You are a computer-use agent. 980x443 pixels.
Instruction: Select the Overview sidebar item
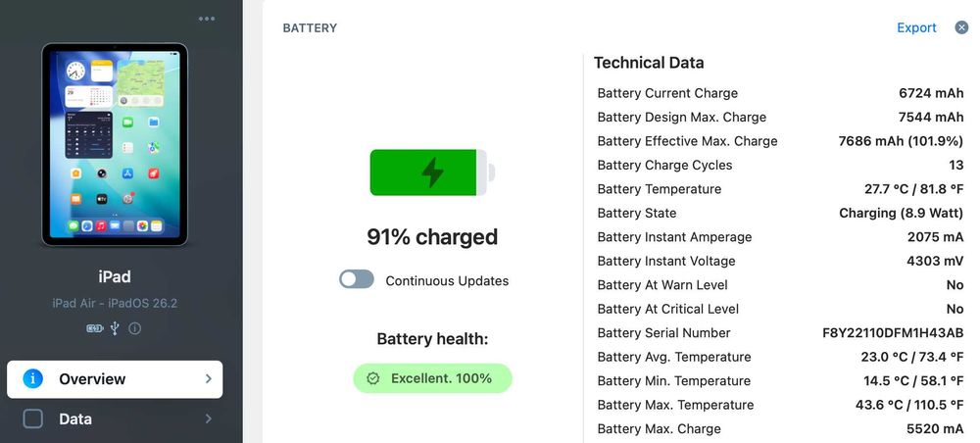pyautogui.click(x=115, y=379)
